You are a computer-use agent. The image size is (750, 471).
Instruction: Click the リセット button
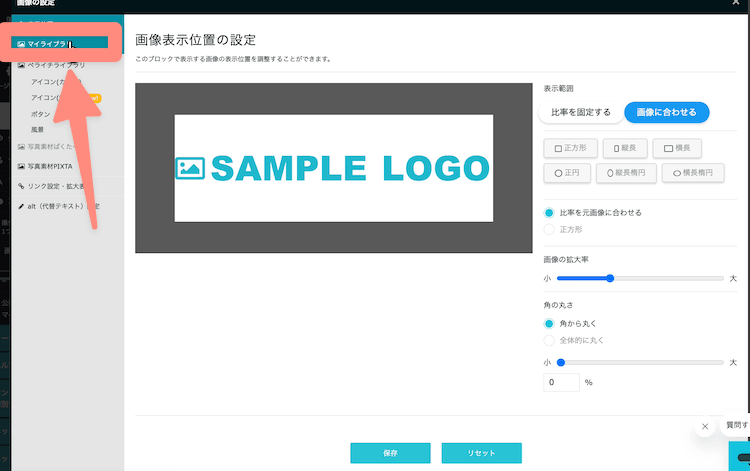[x=481, y=453]
